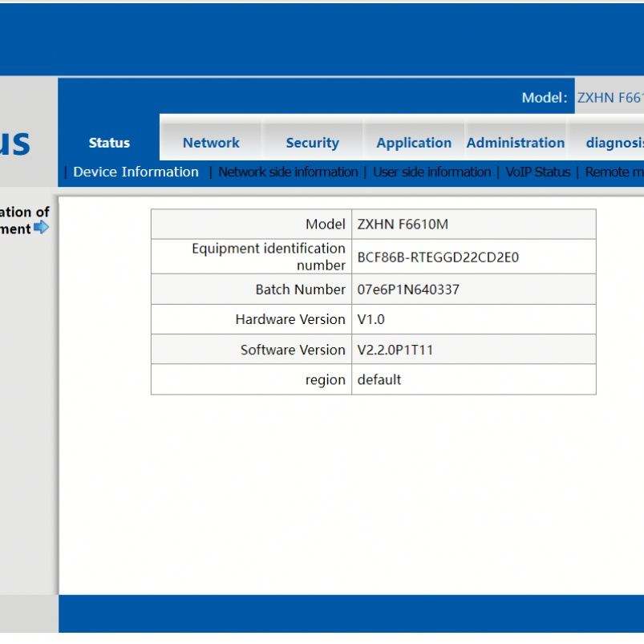Click the model name in header bar
Image resolution: width=644 pixels, height=644 pixels.
610,98
